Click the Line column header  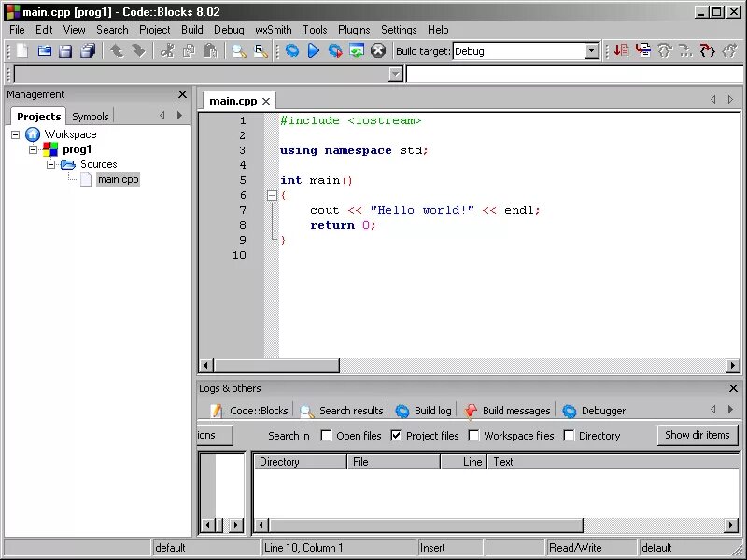[x=463, y=461]
